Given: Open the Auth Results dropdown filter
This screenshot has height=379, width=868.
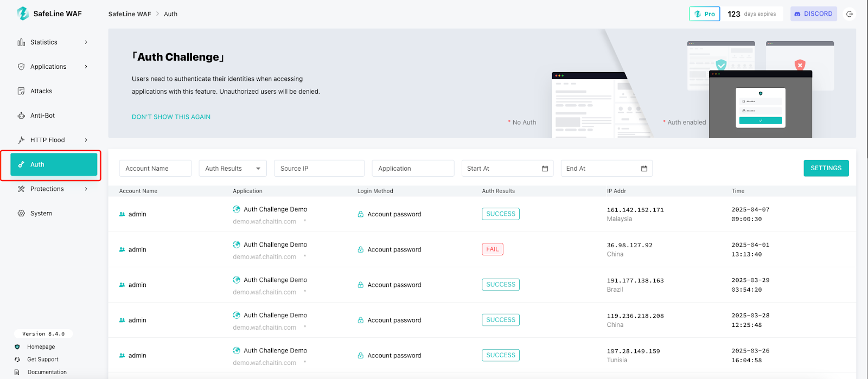Looking at the screenshot, I should [x=233, y=169].
